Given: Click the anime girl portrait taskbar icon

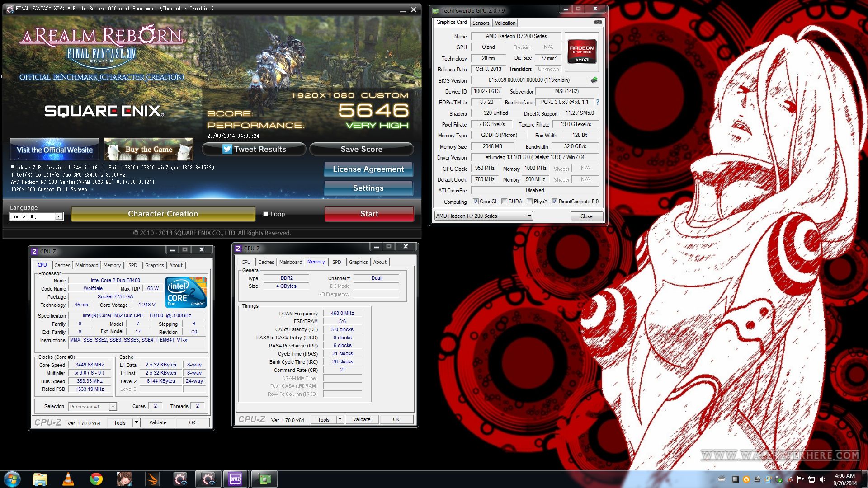Looking at the screenshot, I should (x=124, y=479).
